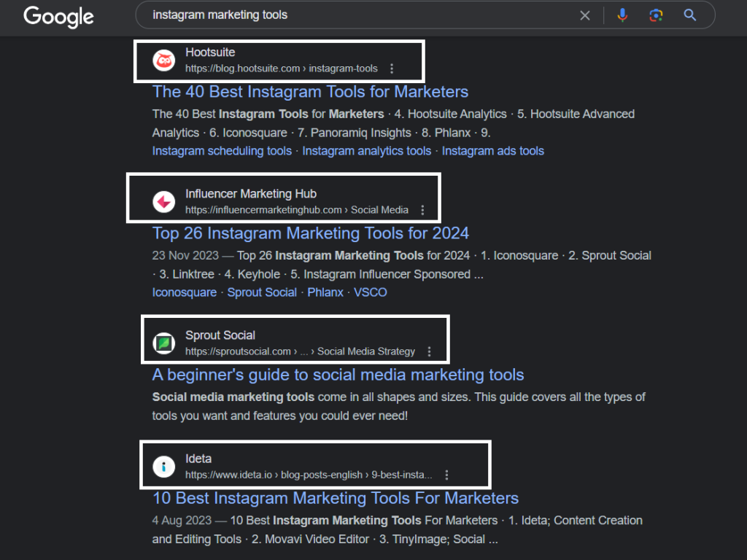
Task: Click the 4 Aug 2023 date text
Action: [182, 521]
